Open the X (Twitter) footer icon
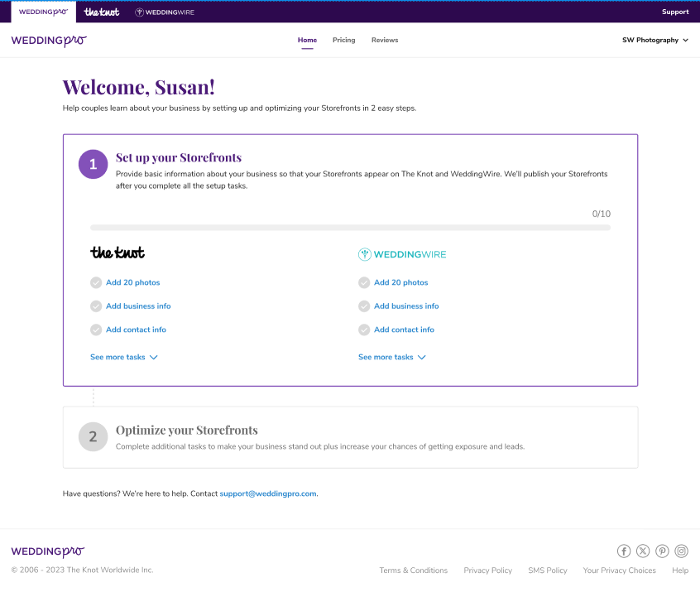This screenshot has width=700, height=592. (x=643, y=551)
